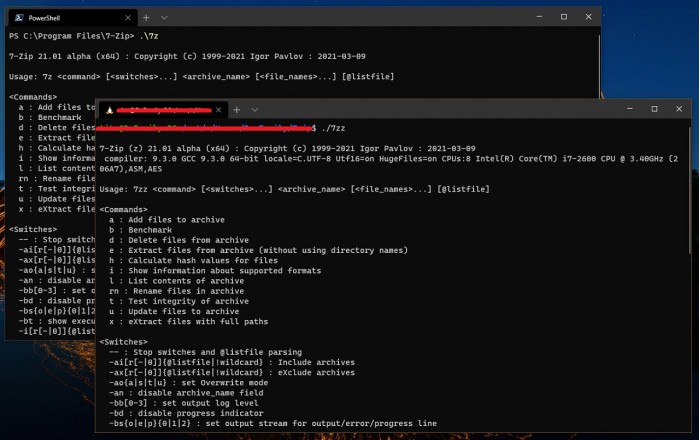Click 'x : eXtract files with full paths'

(188, 322)
